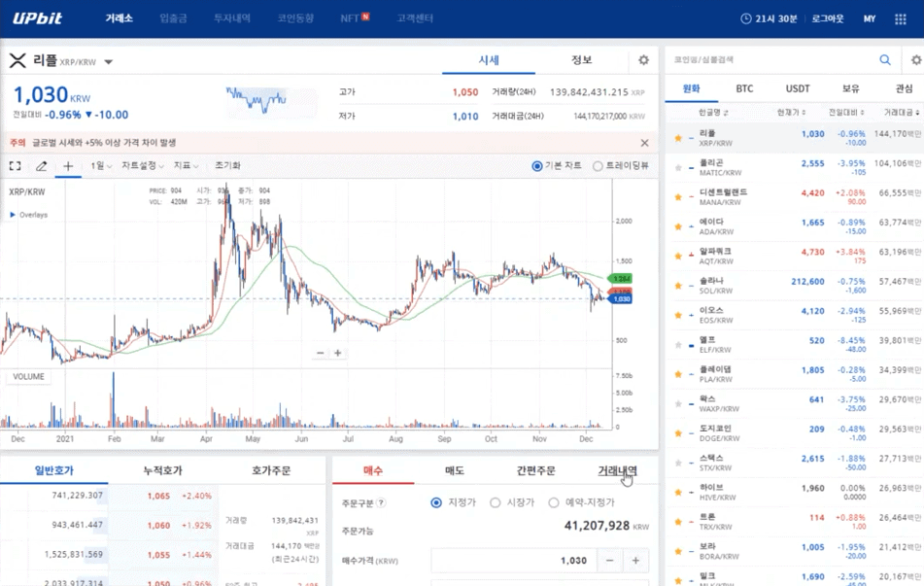This screenshot has height=586, width=924.
Task: Select 예약-지정가 order type
Action: point(554,502)
